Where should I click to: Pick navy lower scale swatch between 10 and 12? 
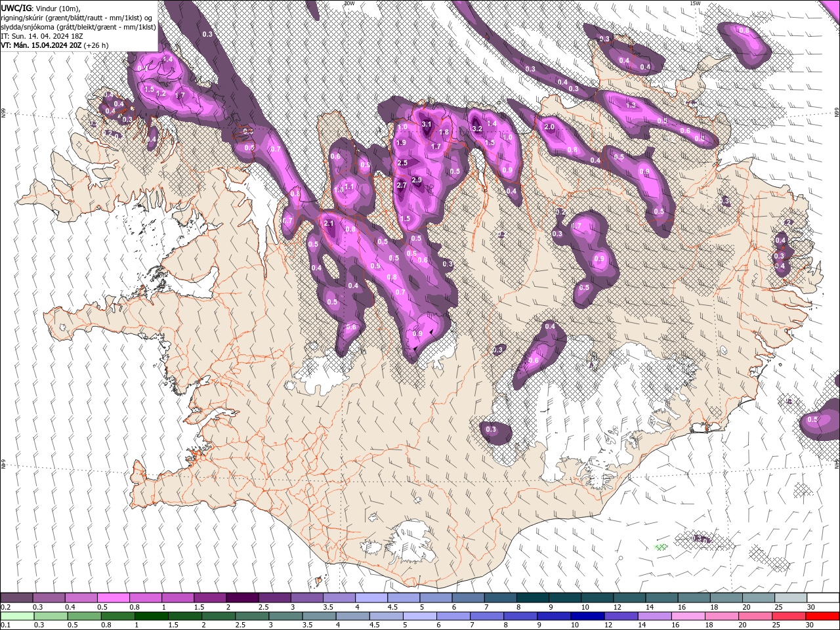click(587, 616)
